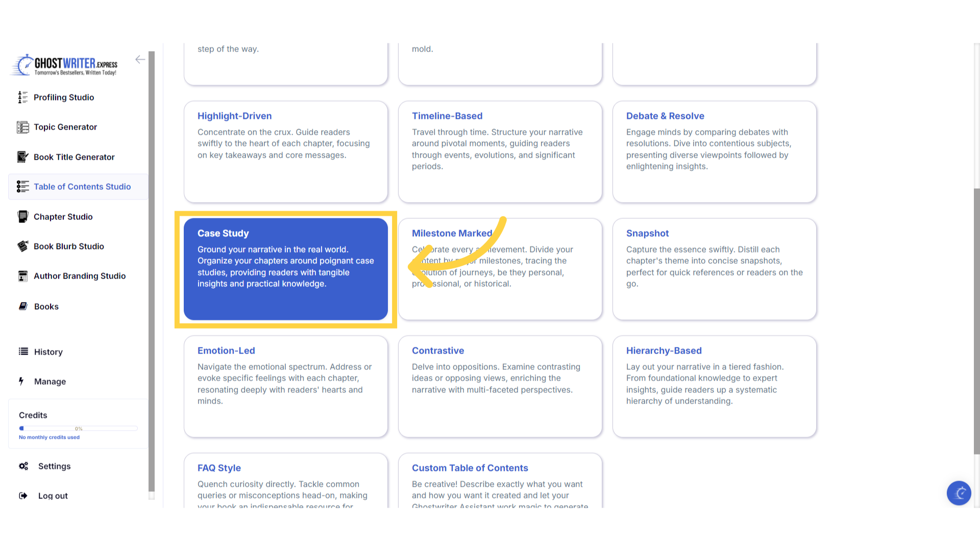Image resolution: width=980 pixels, height=551 pixels.
Task: Click the Profiling Studio sidebar icon
Action: point(22,97)
